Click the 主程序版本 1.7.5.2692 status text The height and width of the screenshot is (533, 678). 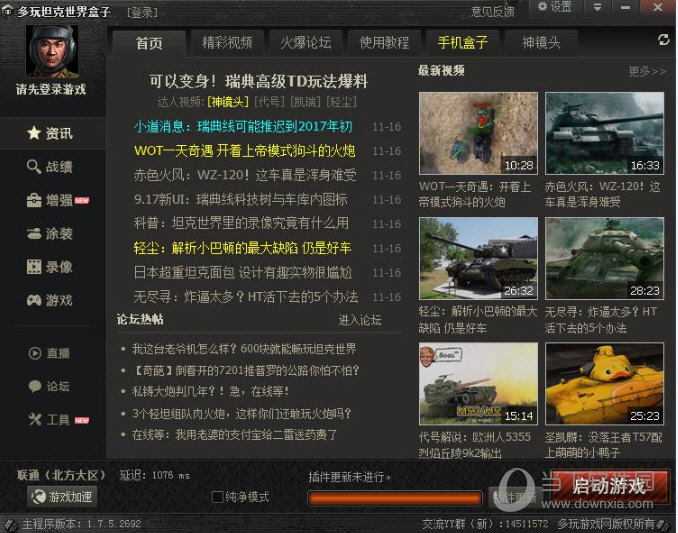[82, 524]
